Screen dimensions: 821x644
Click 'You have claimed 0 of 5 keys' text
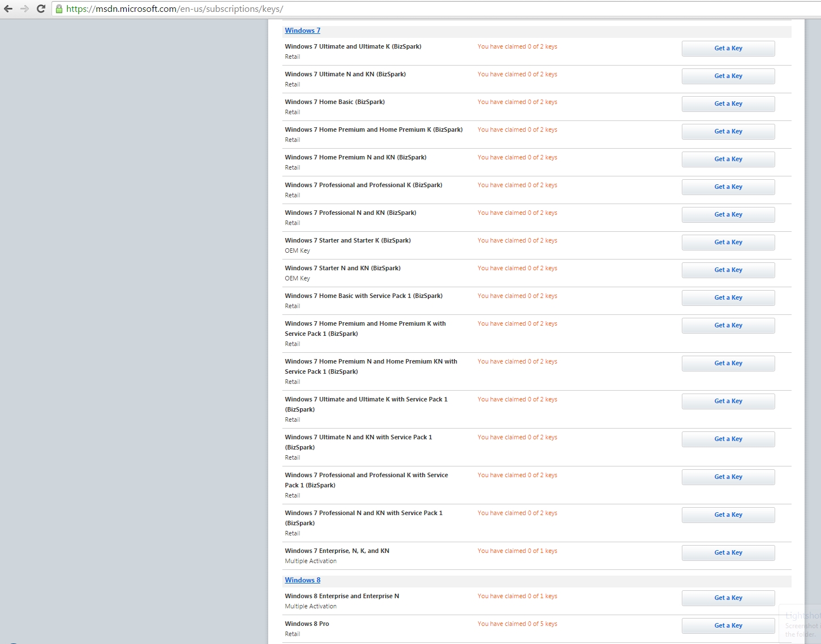click(517, 624)
